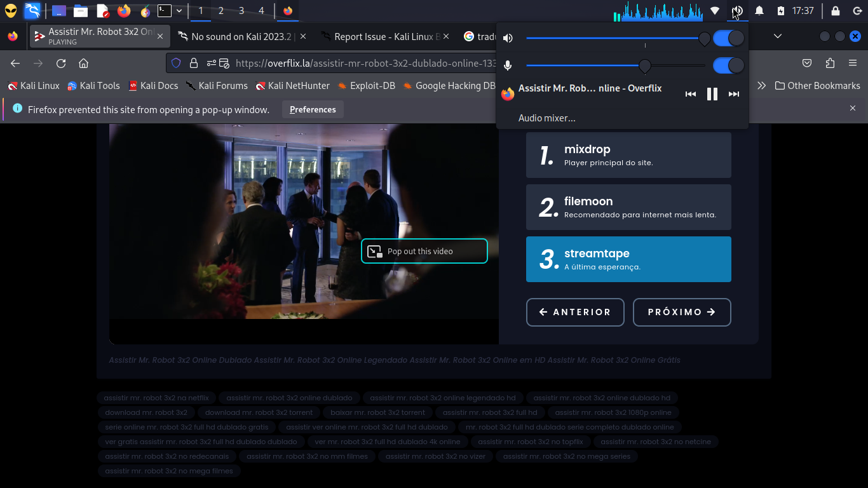
Task: Switch to the No sound on Kali tab
Action: click(241, 37)
